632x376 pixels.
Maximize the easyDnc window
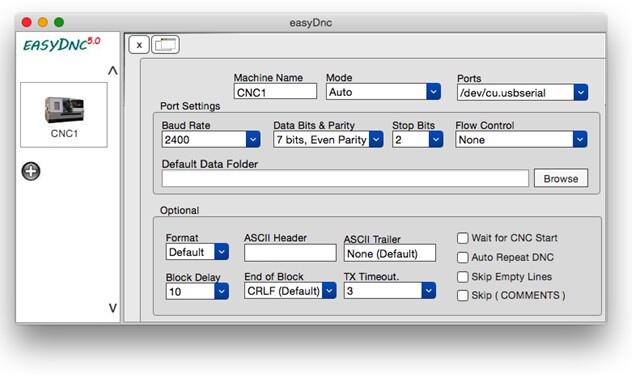click(59, 22)
